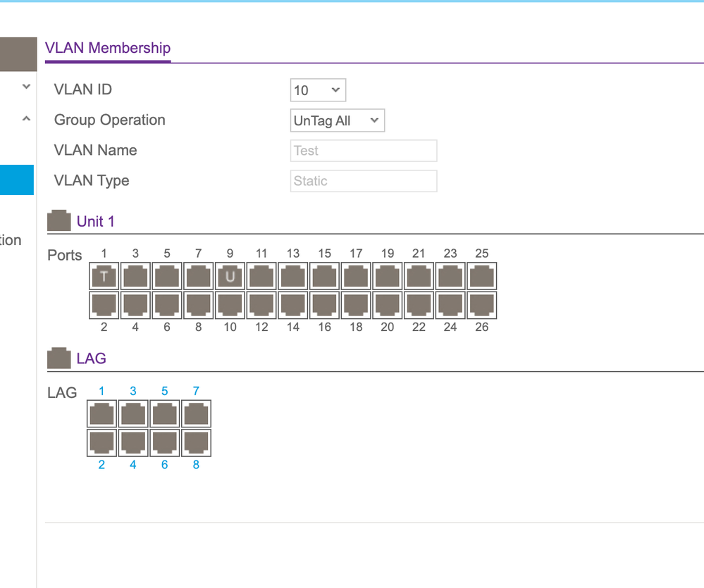The height and width of the screenshot is (588, 704).
Task: Select LAG 8 port icon
Action: pyautogui.click(x=196, y=443)
